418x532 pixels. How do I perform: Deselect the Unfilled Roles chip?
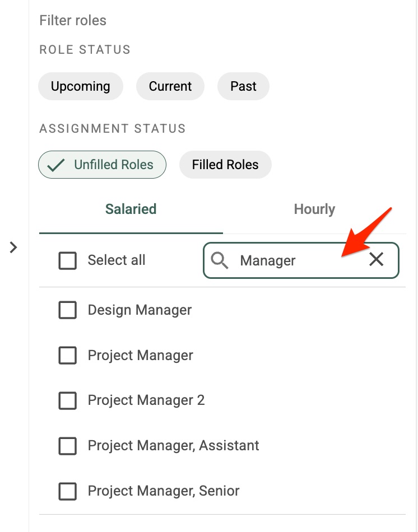click(x=102, y=165)
